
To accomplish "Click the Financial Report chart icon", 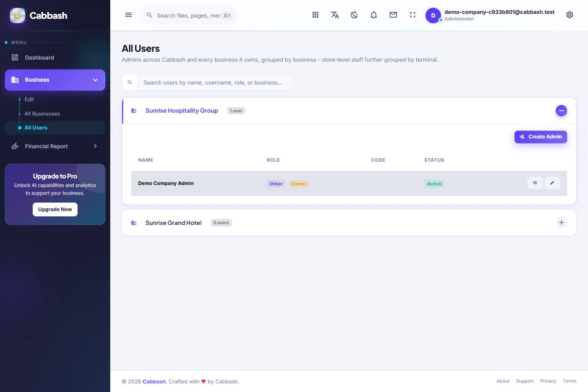I will tap(15, 146).
